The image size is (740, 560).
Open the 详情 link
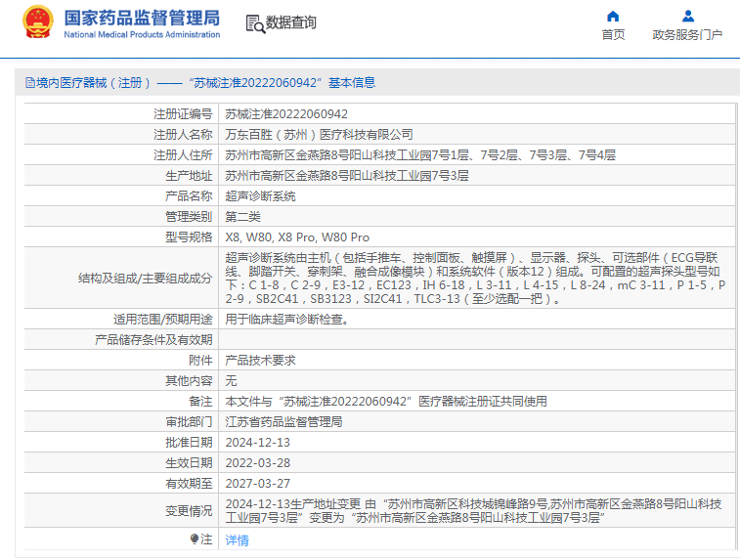[237, 539]
